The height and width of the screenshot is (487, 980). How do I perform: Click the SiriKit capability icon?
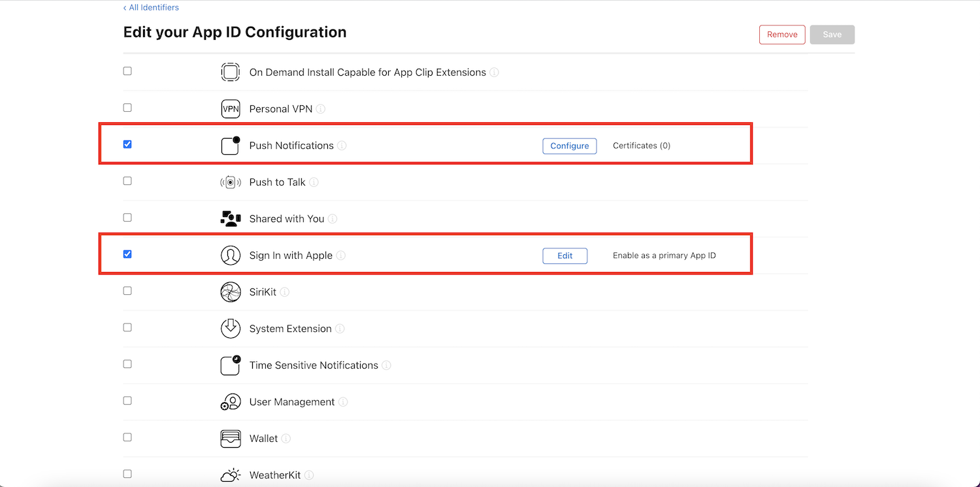[x=231, y=292]
